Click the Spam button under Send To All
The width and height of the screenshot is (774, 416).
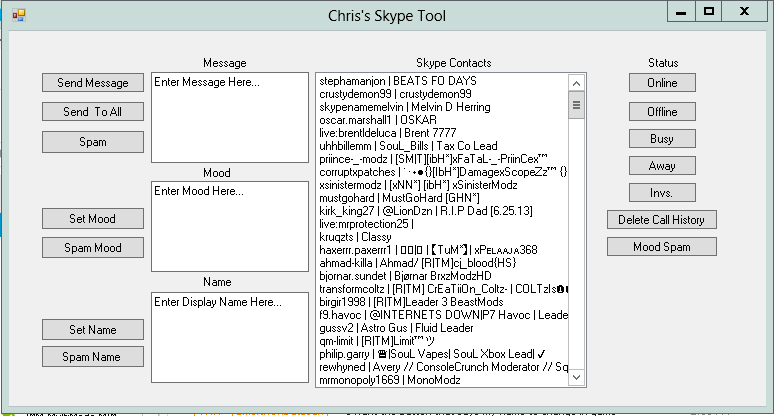[x=93, y=142]
